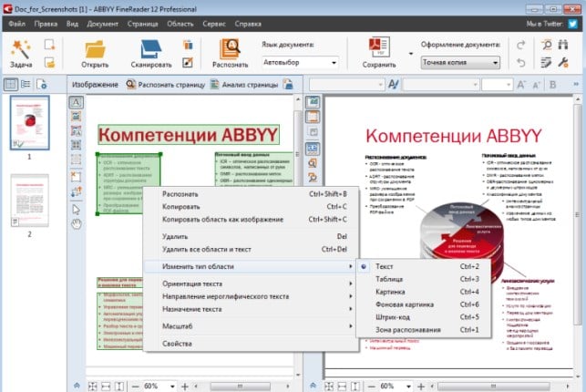Open the options wrench icon

(x=563, y=62)
